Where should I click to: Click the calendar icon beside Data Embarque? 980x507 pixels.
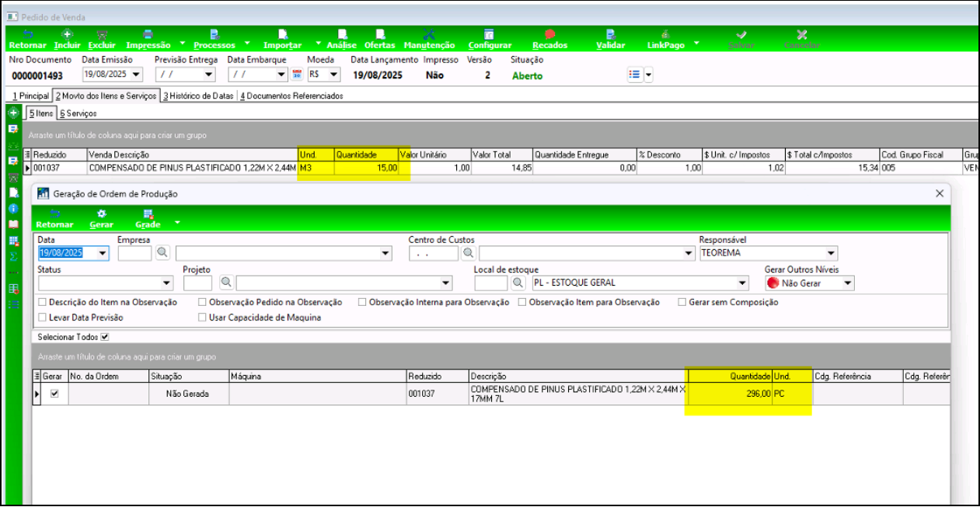[x=296, y=75]
